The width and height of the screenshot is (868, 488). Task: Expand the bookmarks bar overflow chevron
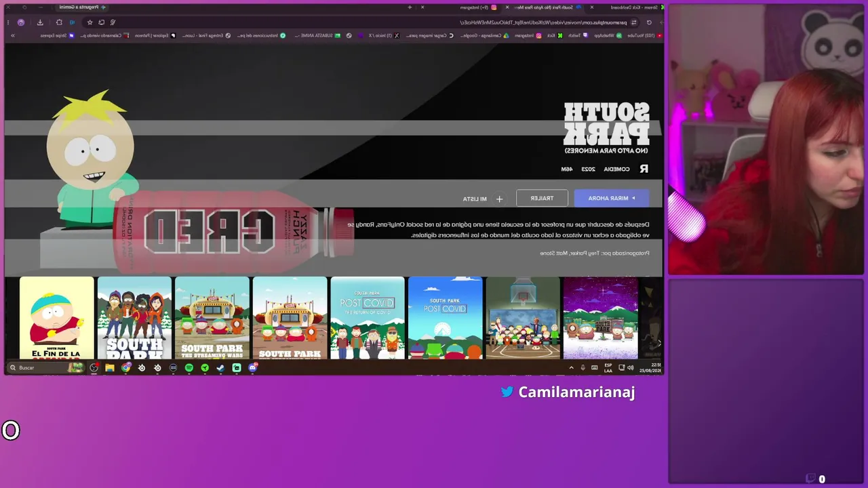click(x=12, y=35)
